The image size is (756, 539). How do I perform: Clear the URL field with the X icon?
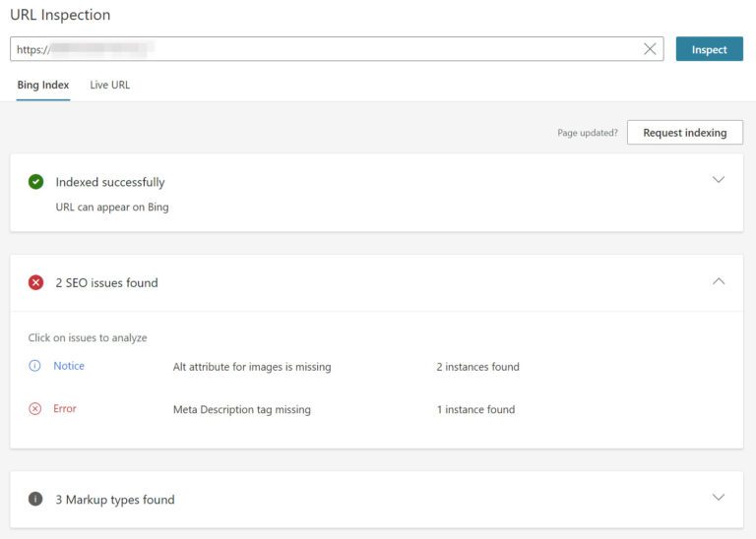pyautogui.click(x=650, y=49)
